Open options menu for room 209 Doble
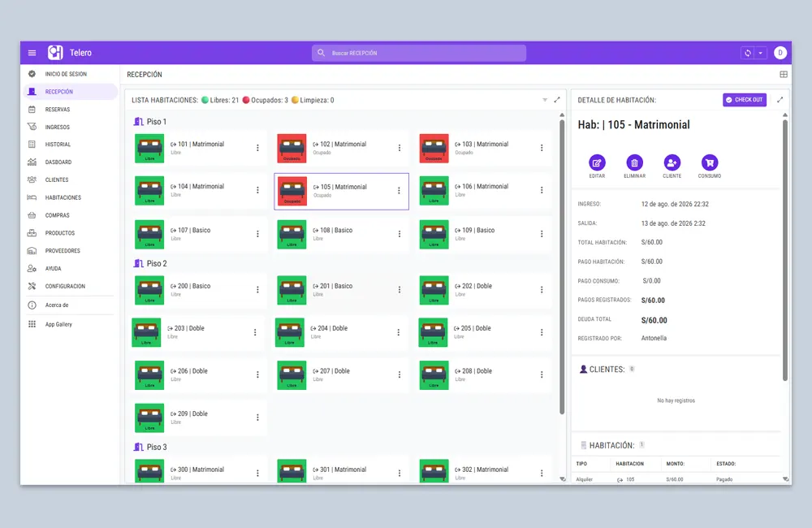Image resolution: width=812 pixels, height=528 pixels. [257, 418]
